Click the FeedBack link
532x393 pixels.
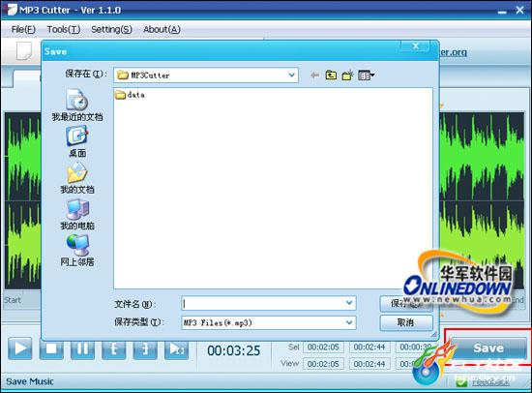pyautogui.click(x=490, y=382)
